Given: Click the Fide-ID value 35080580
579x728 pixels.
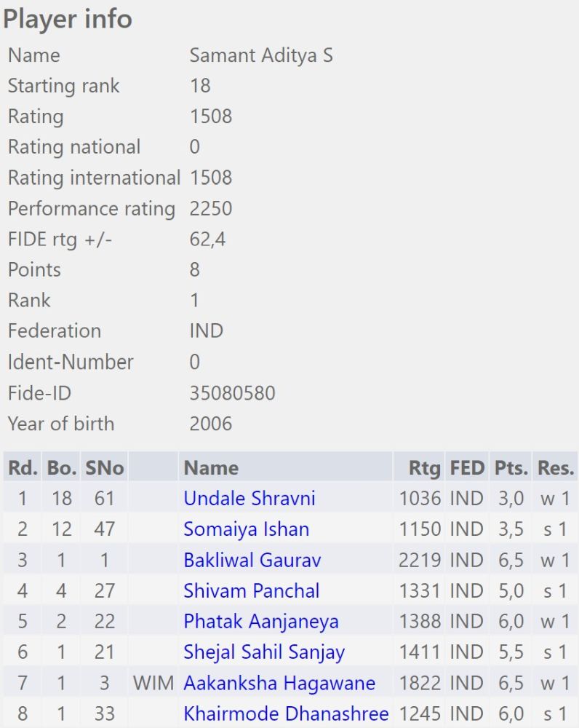Looking at the screenshot, I should pos(232,393).
